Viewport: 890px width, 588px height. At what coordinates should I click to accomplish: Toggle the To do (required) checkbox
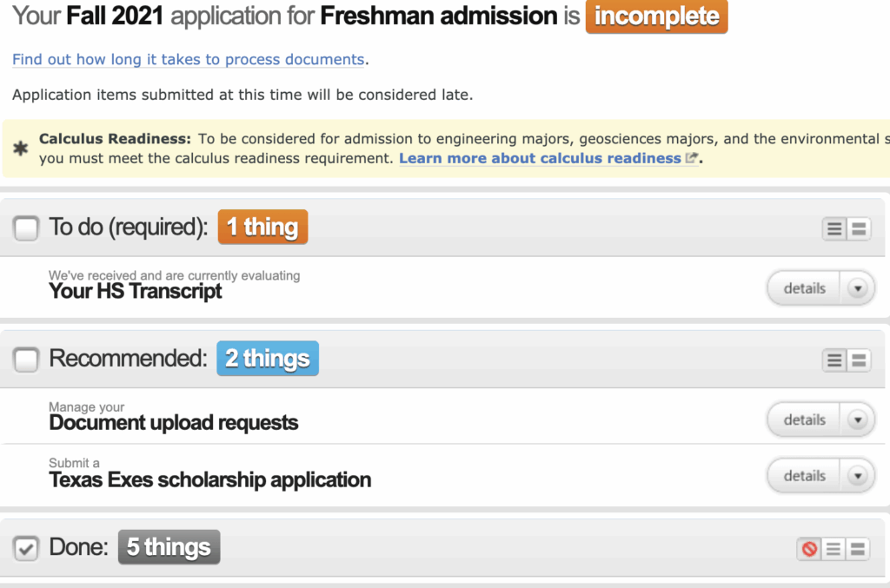[25, 228]
